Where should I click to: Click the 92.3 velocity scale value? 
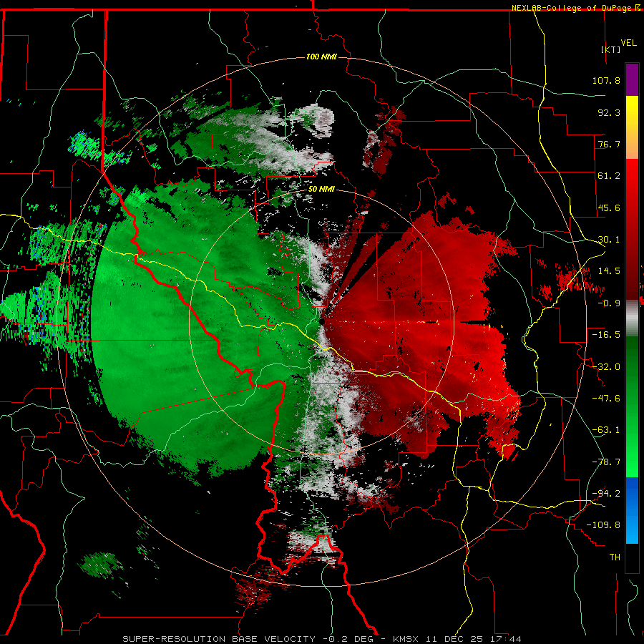[x=609, y=112]
